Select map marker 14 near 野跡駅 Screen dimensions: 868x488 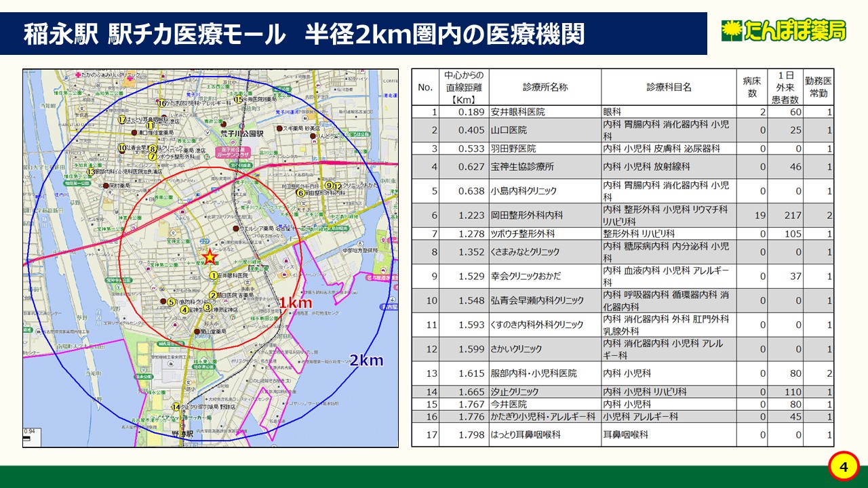click(176, 407)
